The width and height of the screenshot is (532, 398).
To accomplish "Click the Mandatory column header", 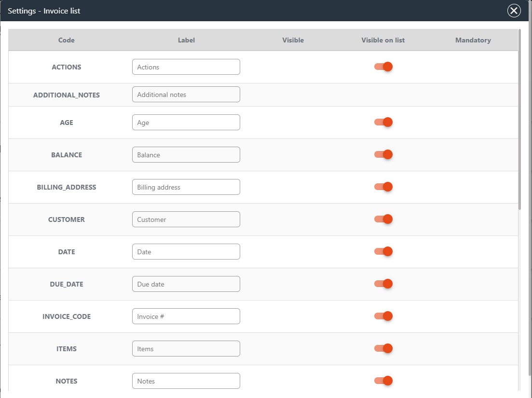I will coord(473,40).
